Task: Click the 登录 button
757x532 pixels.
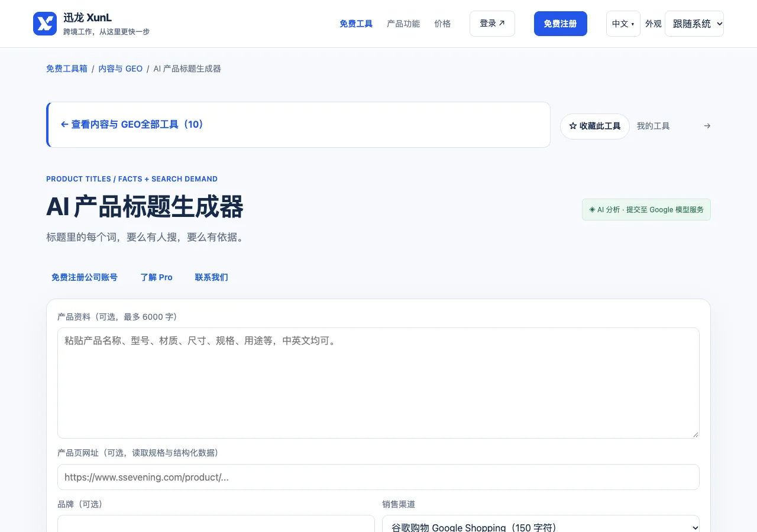Action: [x=492, y=24]
